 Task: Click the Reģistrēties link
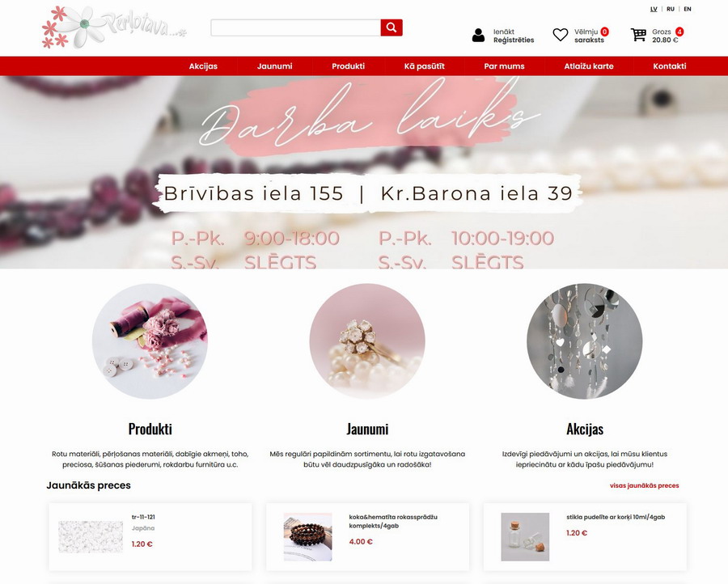(x=514, y=40)
